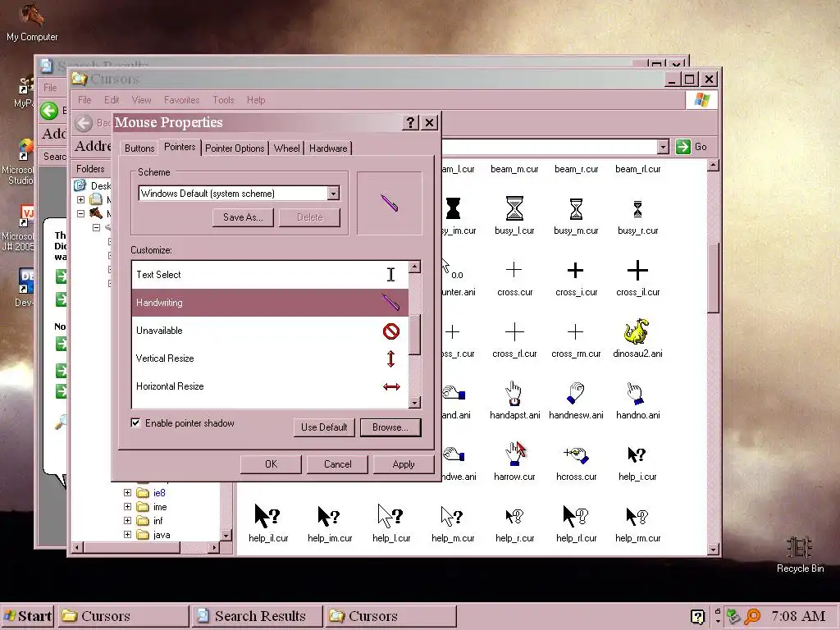
Task: Select the help_m.cur file icon
Action: tap(452, 517)
